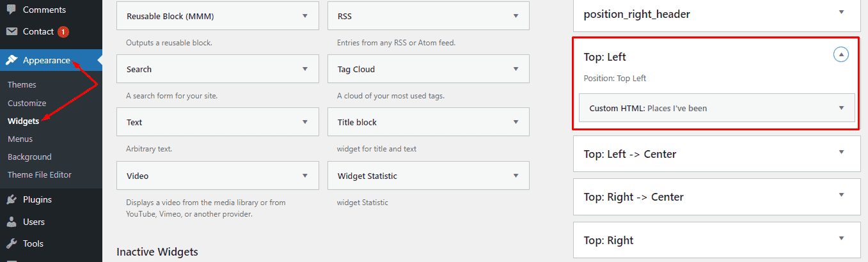Image resolution: width=868 pixels, height=262 pixels.
Task: Click the Plugins plug icon
Action: 12,199
